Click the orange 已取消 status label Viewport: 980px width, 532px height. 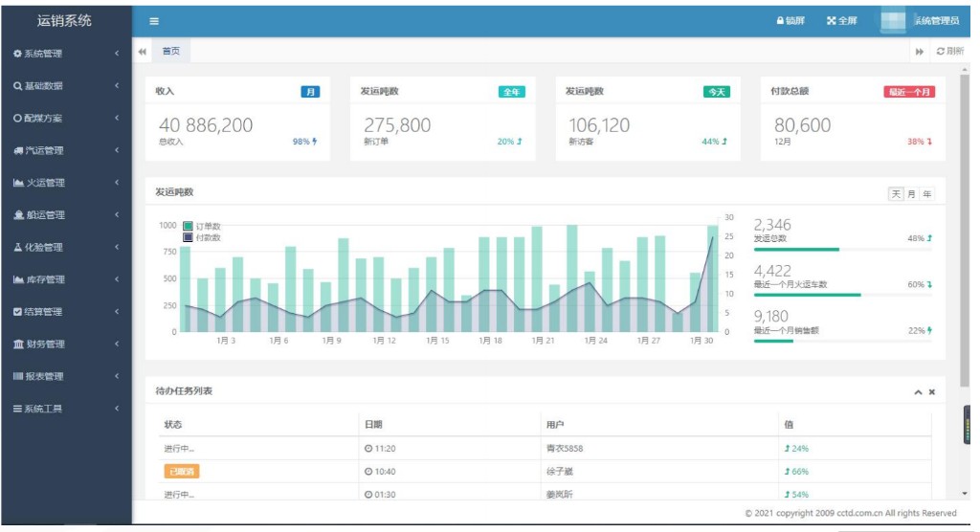click(181, 471)
